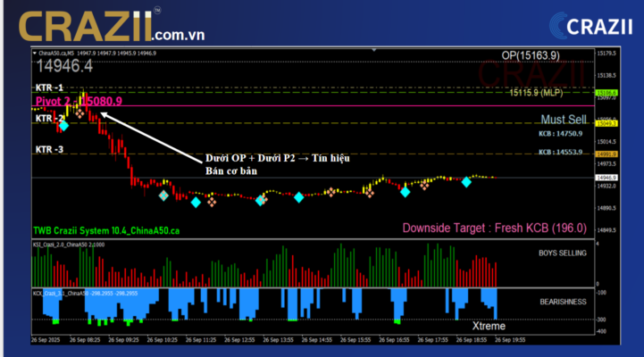Viewport: 644px width, 357px height.
Task: Click the 26 Sep 15:55 time axis label
Action: pyautogui.click(x=355, y=340)
